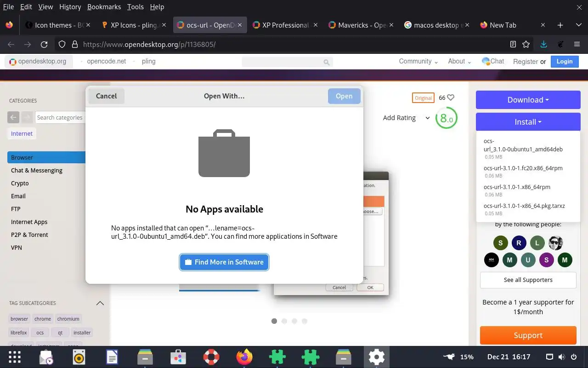Click the address bar URL
Image resolution: width=588 pixels, height=368 pixels.
tap(149, 45)
